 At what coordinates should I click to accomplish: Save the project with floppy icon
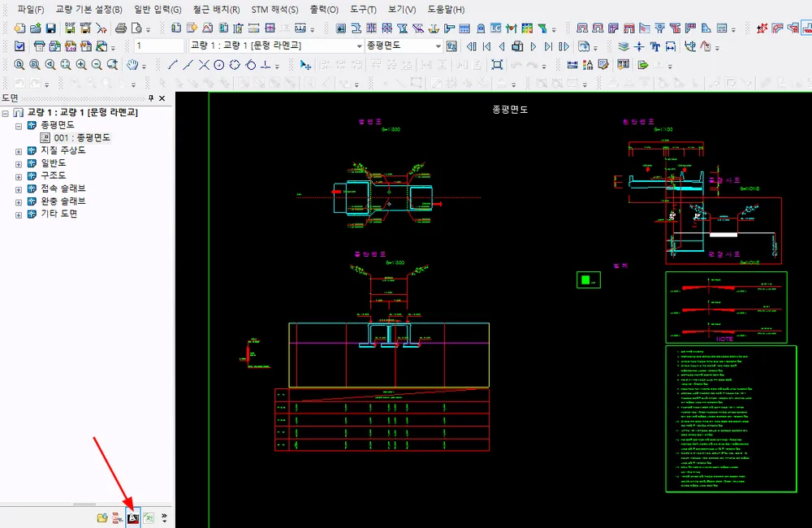[x=50, y=28]
